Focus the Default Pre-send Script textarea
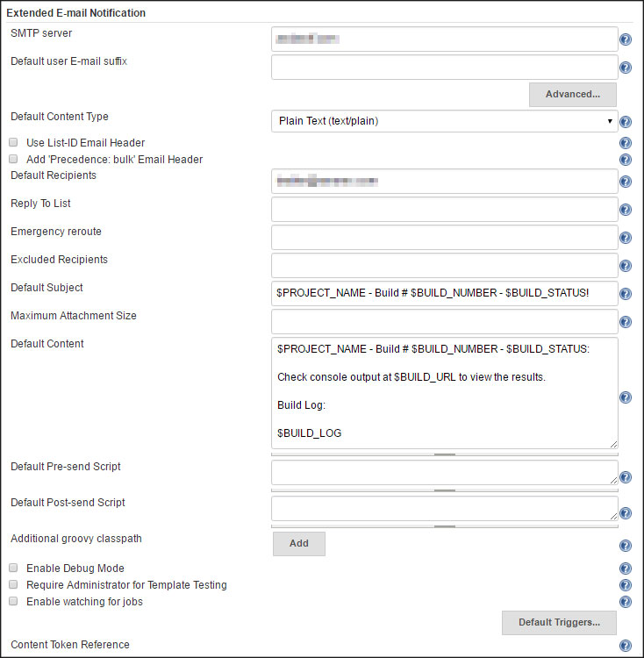644x658 pixels. pos(444,473)
